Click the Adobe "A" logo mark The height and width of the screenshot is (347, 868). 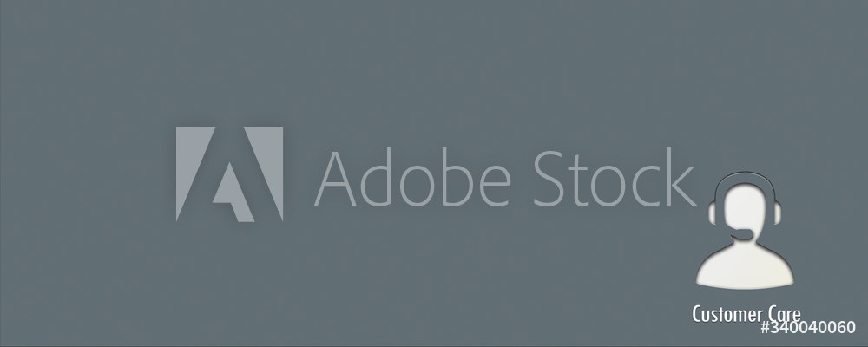point(230,173)
